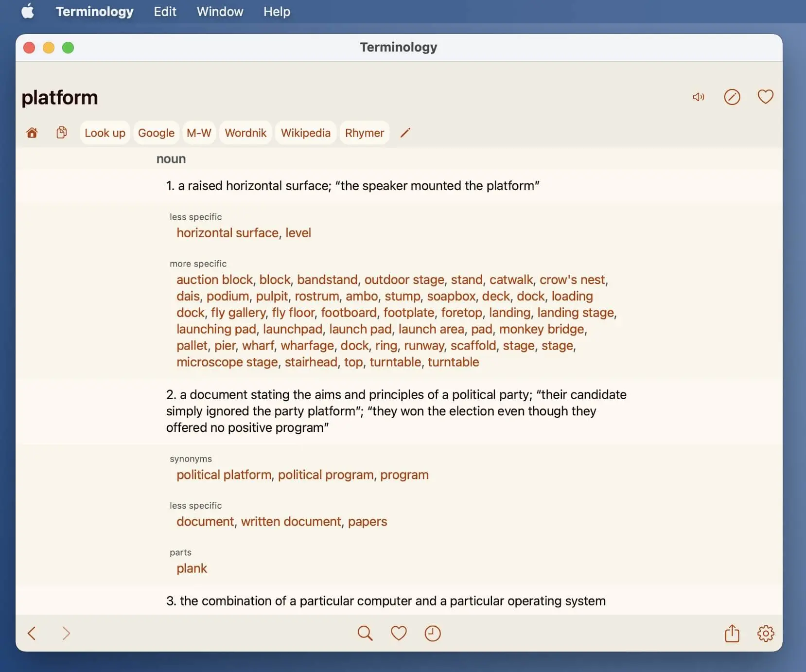Open the Apple menu
806x672 pixels.
coord(28,11)
